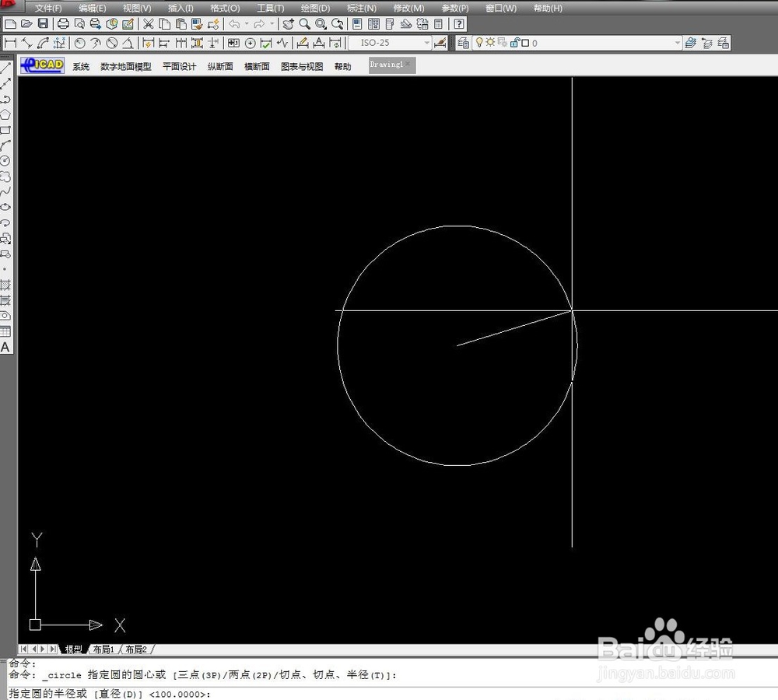The width and height of the screenshot is (778, 700).
Task: Open the Layer States Manager icon
Action: point(724,43)
